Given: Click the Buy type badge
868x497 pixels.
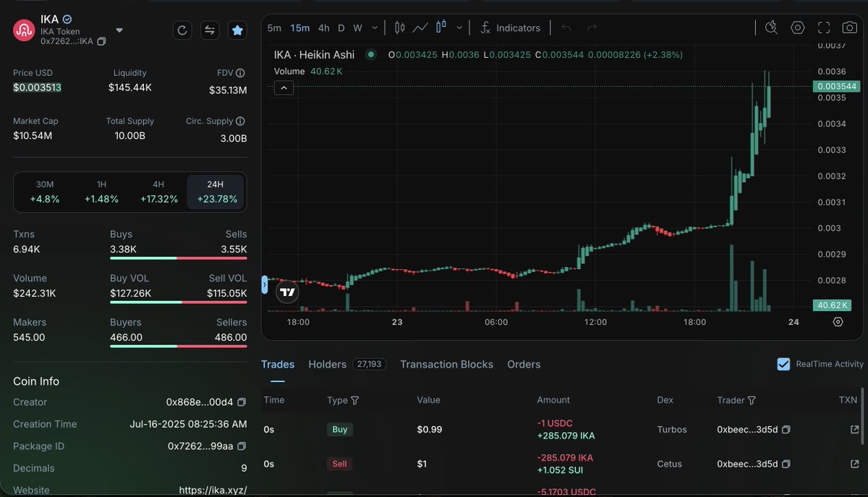Looking at the screenshot, I should click(339, 430).
